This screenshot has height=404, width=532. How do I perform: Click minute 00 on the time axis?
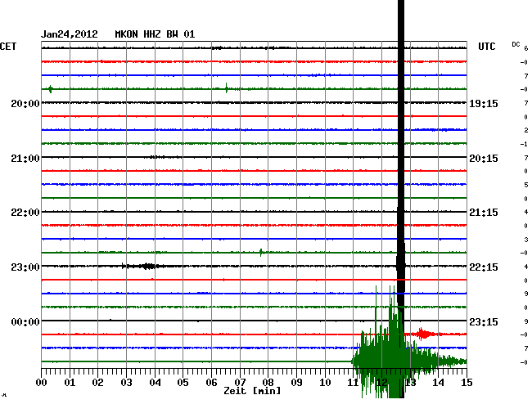point(42,383)
